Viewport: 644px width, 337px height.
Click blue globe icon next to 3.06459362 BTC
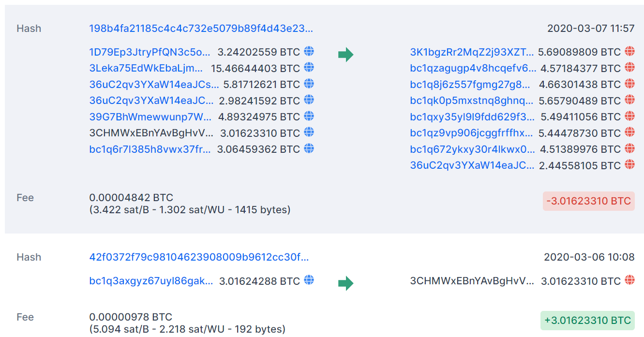pyautogui.click(x=309, y=148)
